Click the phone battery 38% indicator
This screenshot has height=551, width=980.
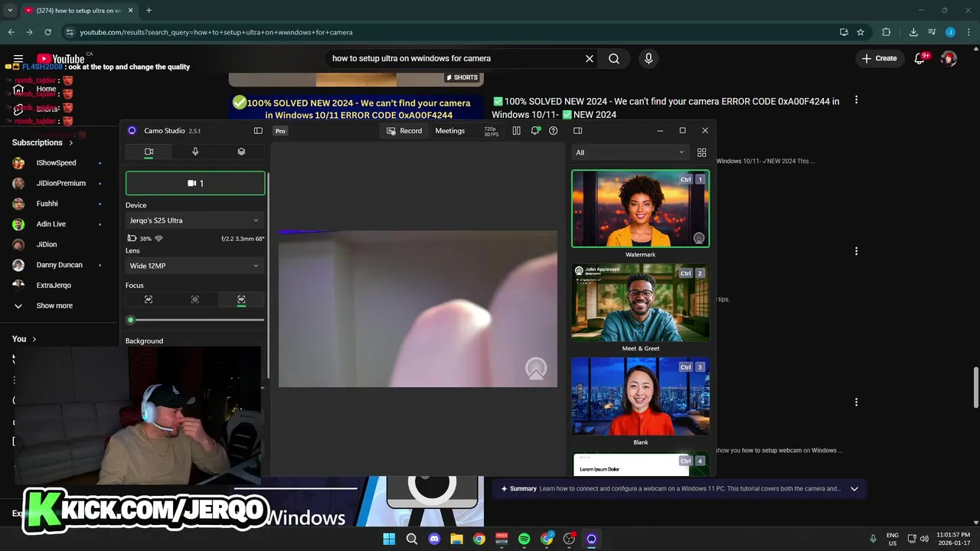(139, 239)
